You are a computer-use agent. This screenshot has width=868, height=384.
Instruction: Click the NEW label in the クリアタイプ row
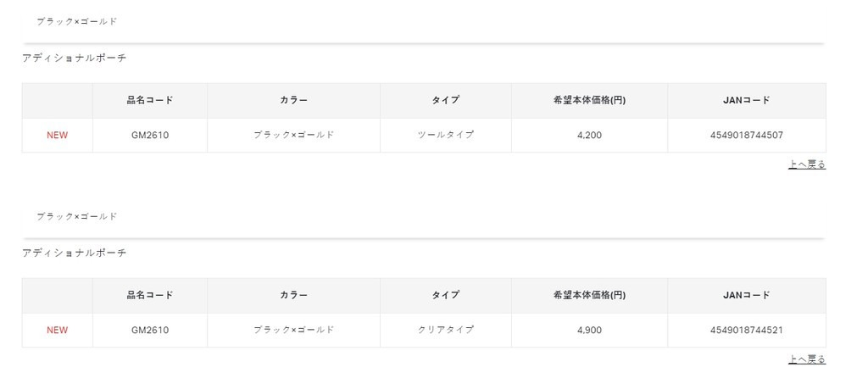point(58,330)
